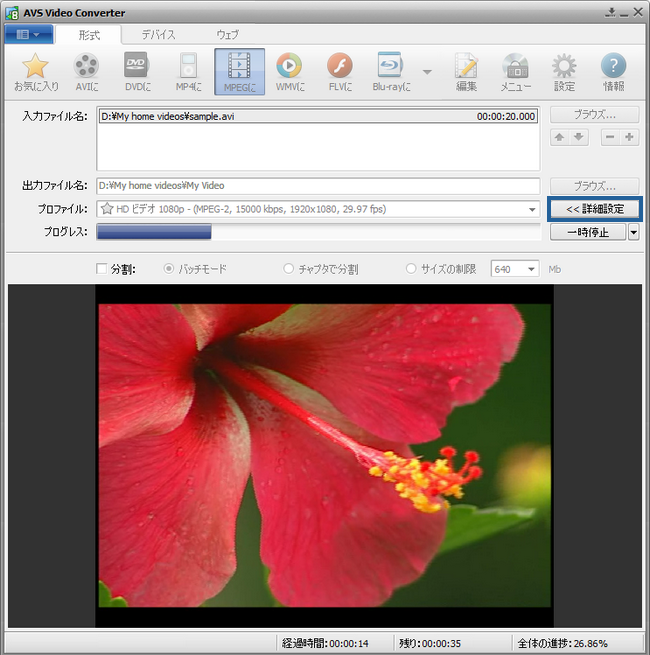Screen dimensions: 650x655
Task: Switch to the ウェブ tab
Action: [228, 34]
